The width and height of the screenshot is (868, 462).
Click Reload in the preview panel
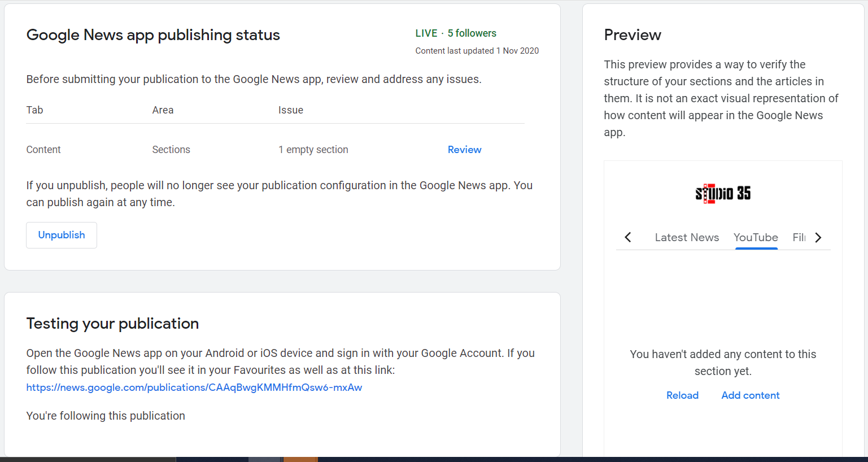pos(682,395)
